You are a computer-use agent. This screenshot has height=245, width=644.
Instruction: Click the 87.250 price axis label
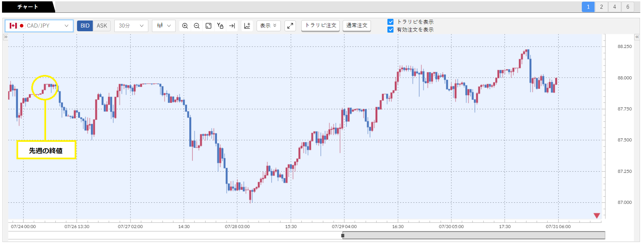pyautogui.click(x=624, y=171)
